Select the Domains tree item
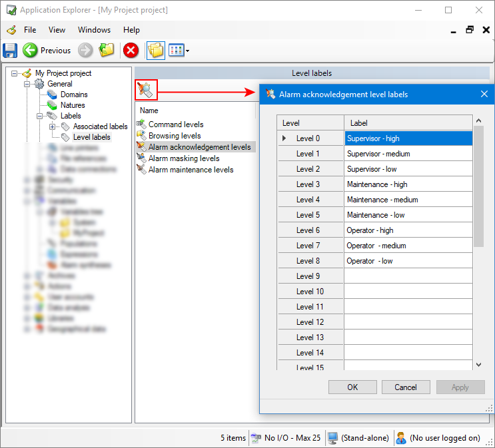Screen dimensions: 495x448 coord(74,95)
